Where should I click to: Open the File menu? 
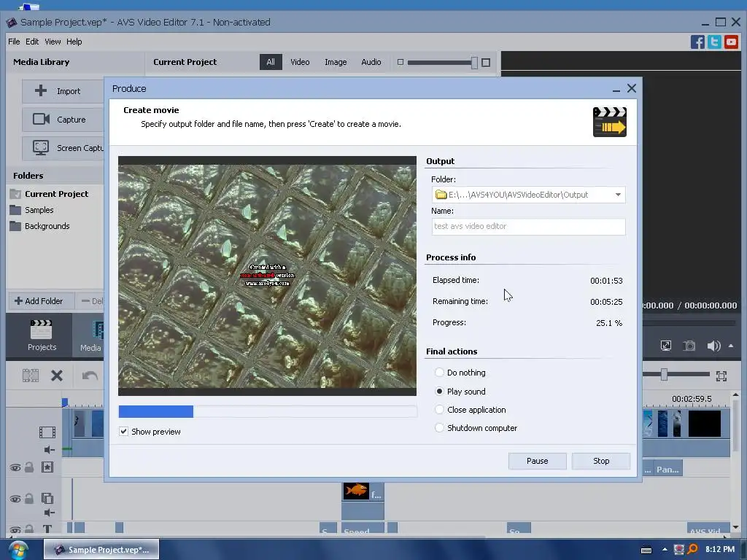(x=14, y=42)
